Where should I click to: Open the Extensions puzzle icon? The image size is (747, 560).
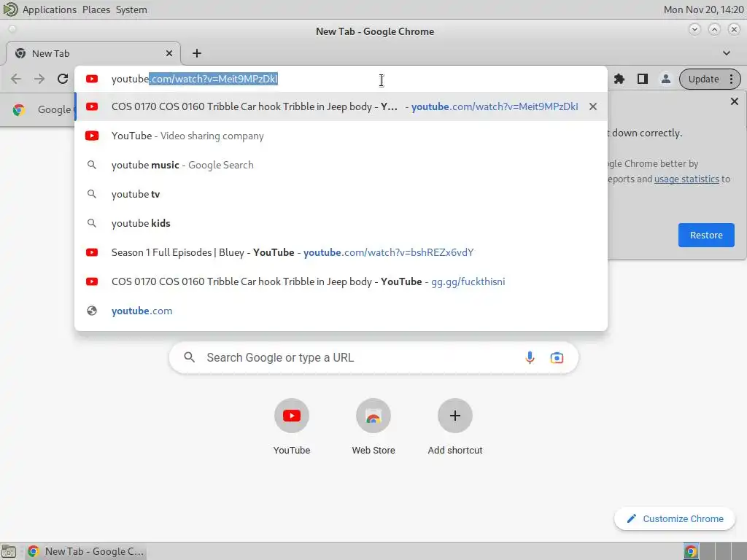tap(619, 79)
